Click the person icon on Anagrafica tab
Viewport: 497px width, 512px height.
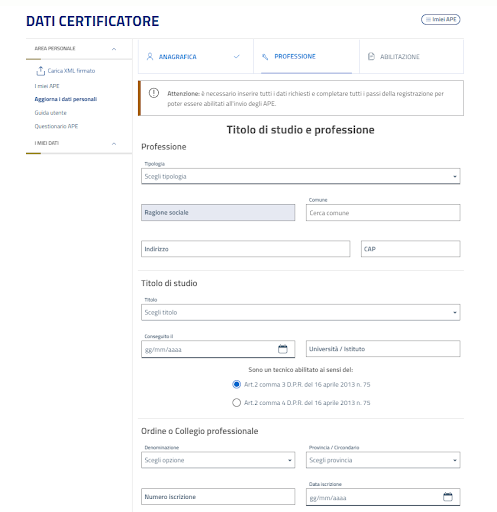click(x=150, y=57)
